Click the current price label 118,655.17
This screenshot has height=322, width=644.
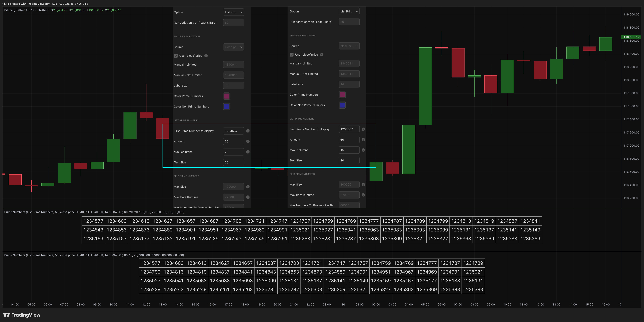click(631, 37)
